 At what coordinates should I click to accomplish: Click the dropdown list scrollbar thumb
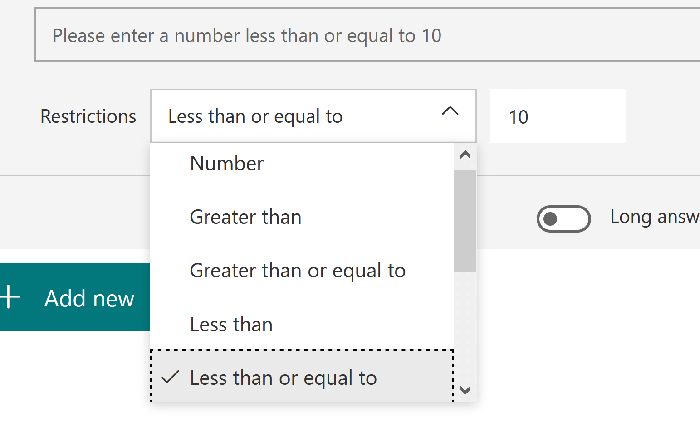click(465, 221)
